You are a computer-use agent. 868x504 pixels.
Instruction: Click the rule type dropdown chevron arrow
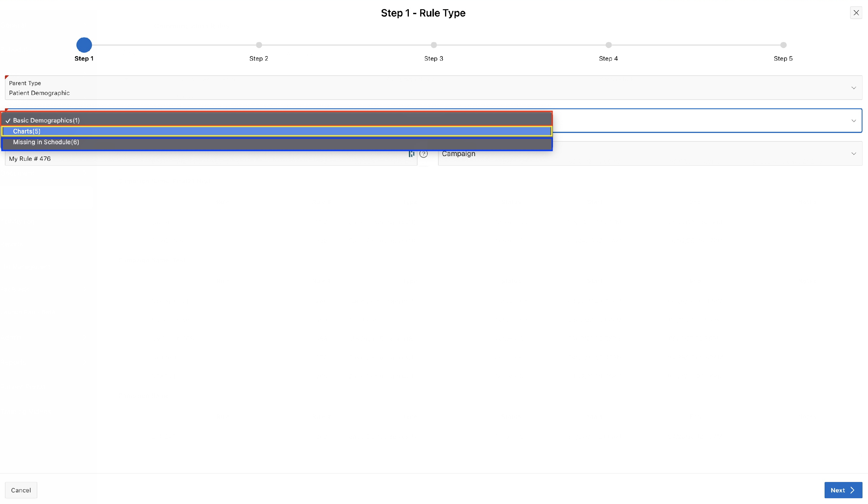[x=854, y=121]
